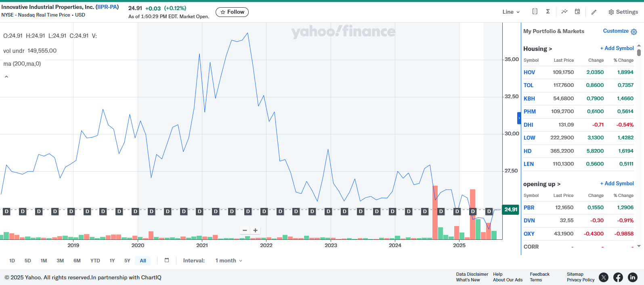This screenshot has height=285, width=644.
Task: Open the Feedback footer link
Action: coord(540,274)
